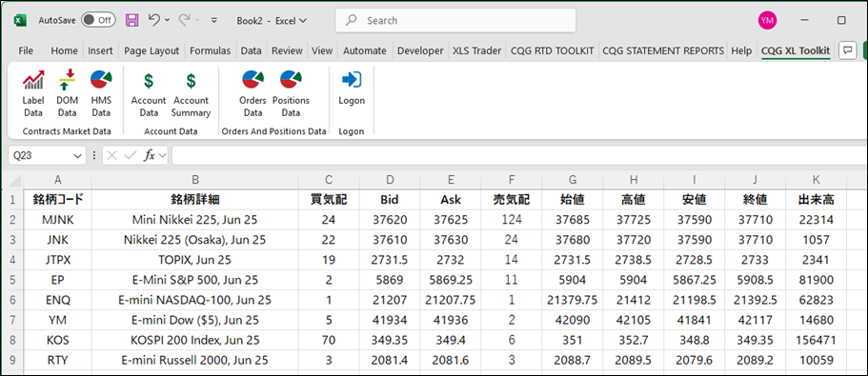This screenshot has height=376, width=868.
Task: Select the KOSPI 200 Index, Jun 25 cell
Action: tap(195, 340)
